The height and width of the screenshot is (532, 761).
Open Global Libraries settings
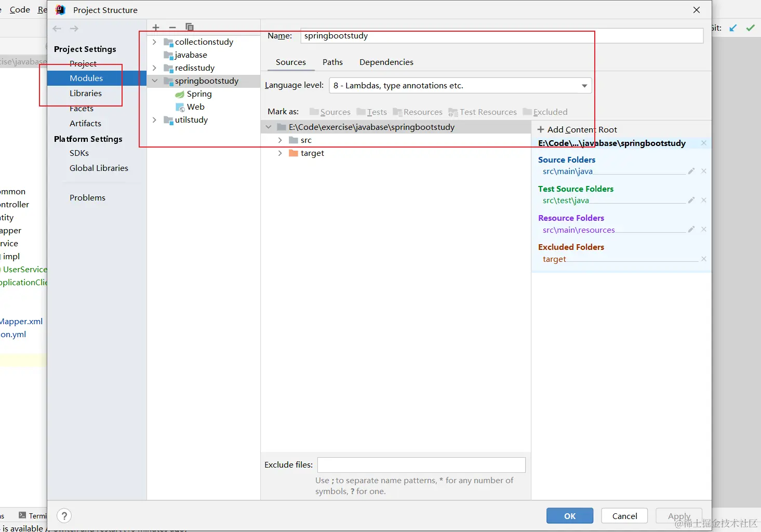click(x=99, y=168)
